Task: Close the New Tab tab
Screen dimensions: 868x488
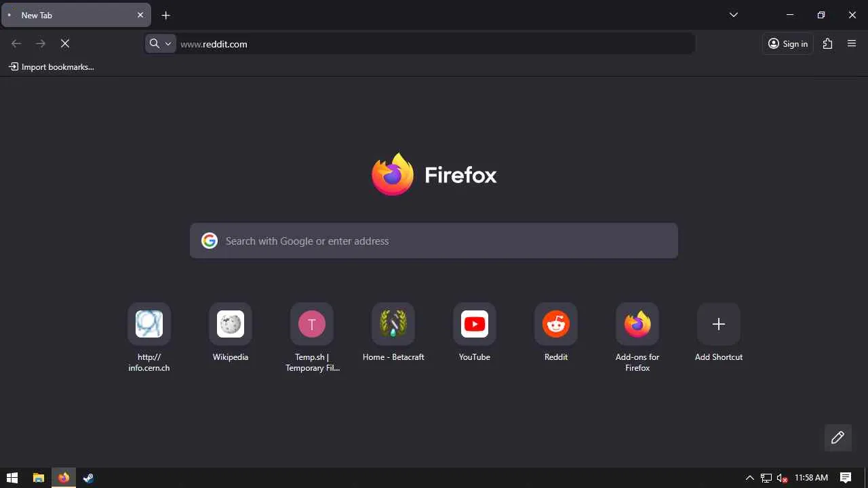Action: click(140, 15)
